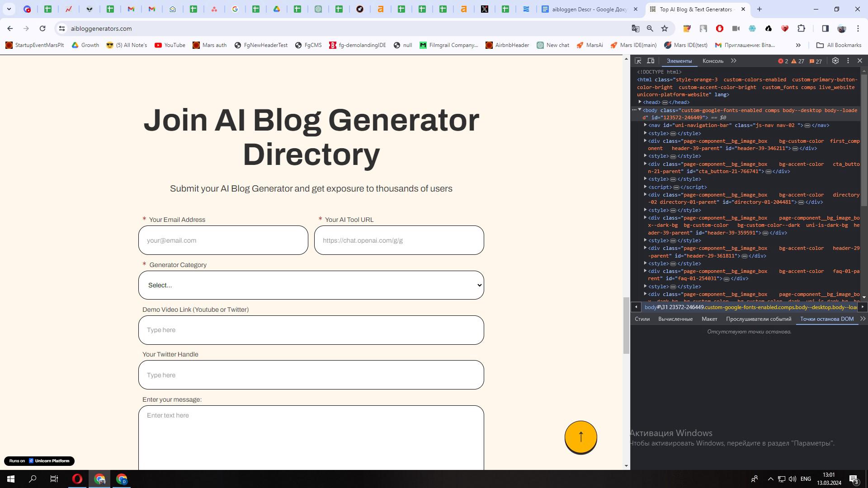Expand the head element node
The width and height of the screenshot is (868, 488).
coord(640,102)
